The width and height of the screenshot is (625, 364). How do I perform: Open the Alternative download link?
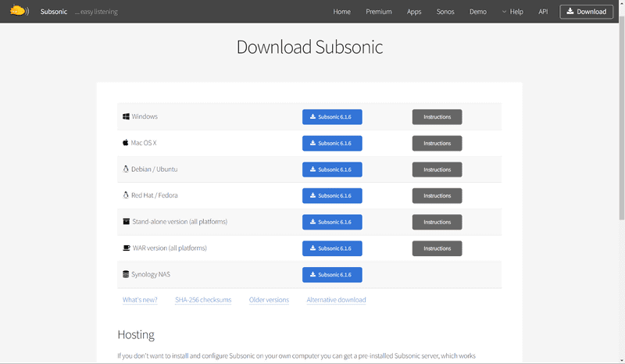[x=336, y=300]
